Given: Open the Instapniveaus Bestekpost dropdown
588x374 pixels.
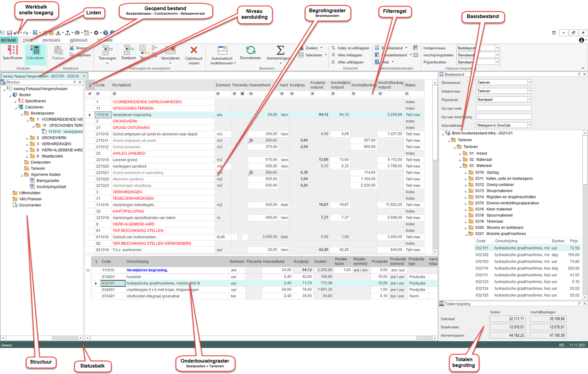Looking at the screenshot, I should tap(497, 48).
